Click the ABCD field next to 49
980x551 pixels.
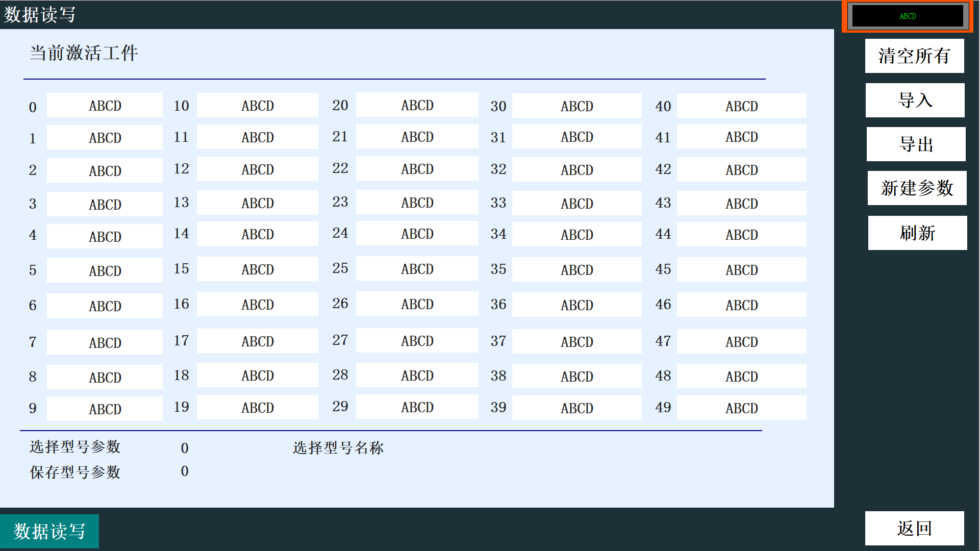click(741, 408)
